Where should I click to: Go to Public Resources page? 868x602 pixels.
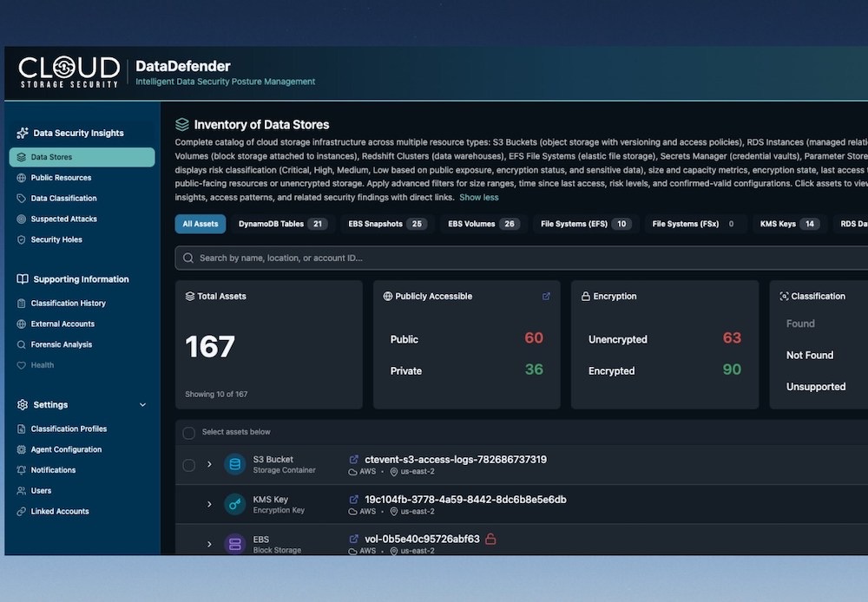[61, 178]
